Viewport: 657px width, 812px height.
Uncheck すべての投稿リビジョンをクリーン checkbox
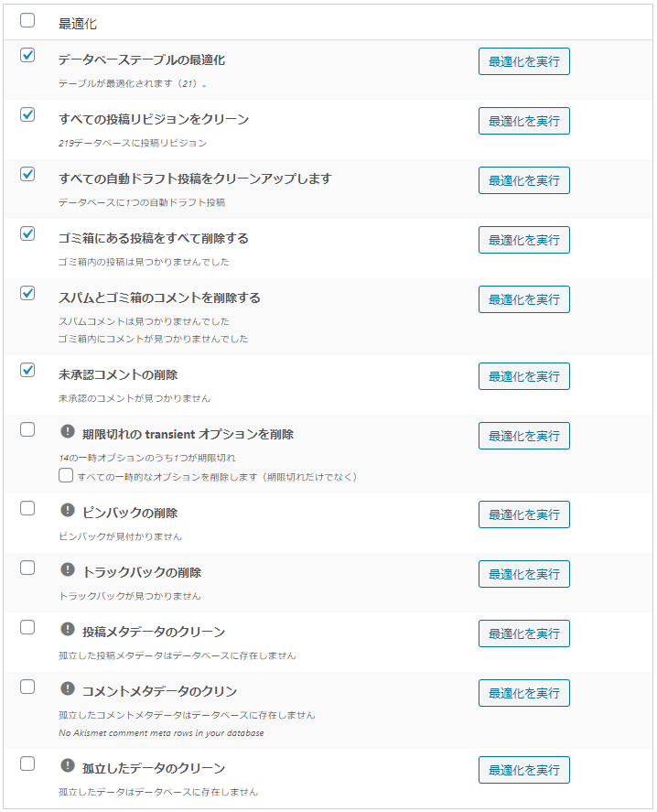pos(27,114)
